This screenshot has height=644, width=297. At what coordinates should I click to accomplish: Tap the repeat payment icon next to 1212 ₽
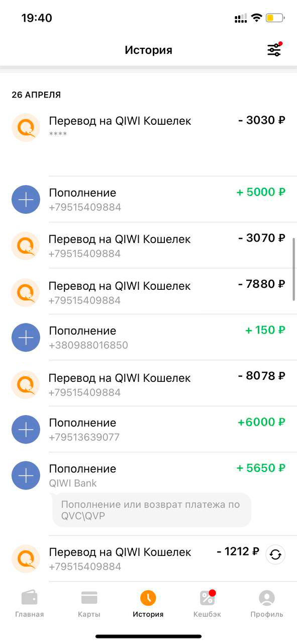[x=275, y=555]
